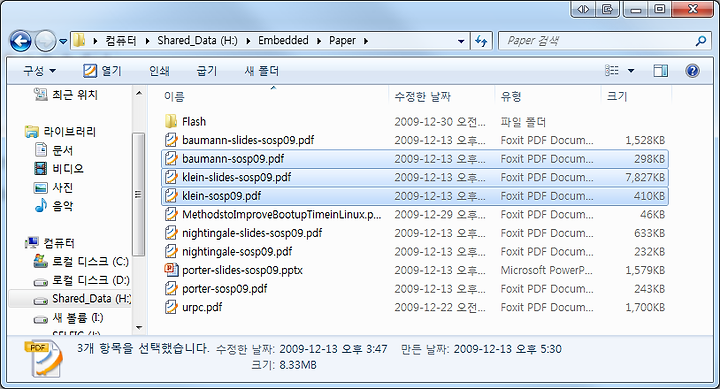Click the Forward navigation arrow
720x389 pixels.
click(45, 41)
